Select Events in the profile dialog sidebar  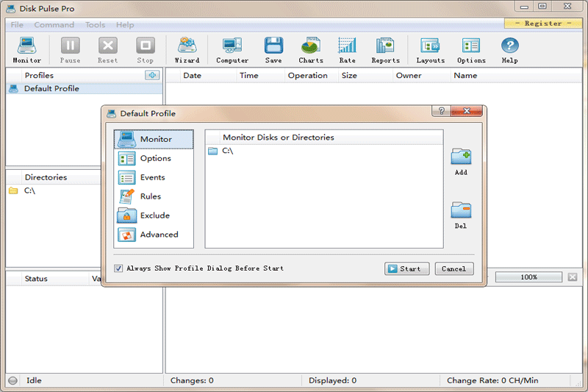coord(154,177)
